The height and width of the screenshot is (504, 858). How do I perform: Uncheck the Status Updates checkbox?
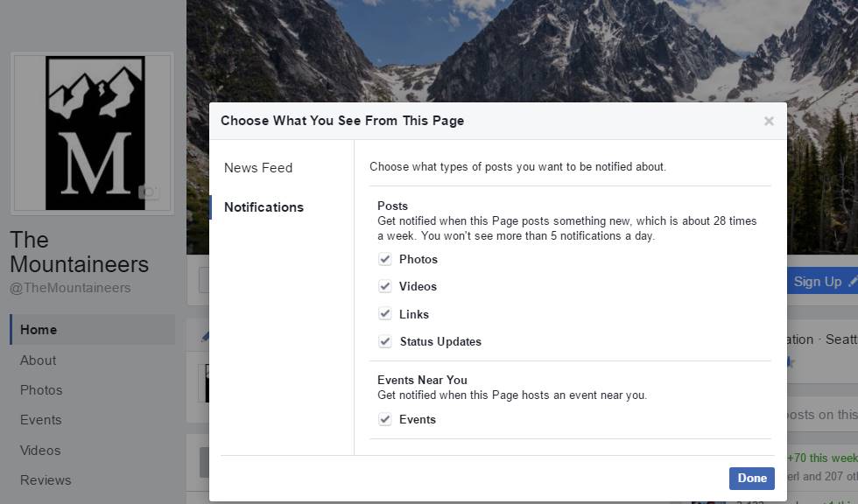pyautogui.click(x=384, y=342)
